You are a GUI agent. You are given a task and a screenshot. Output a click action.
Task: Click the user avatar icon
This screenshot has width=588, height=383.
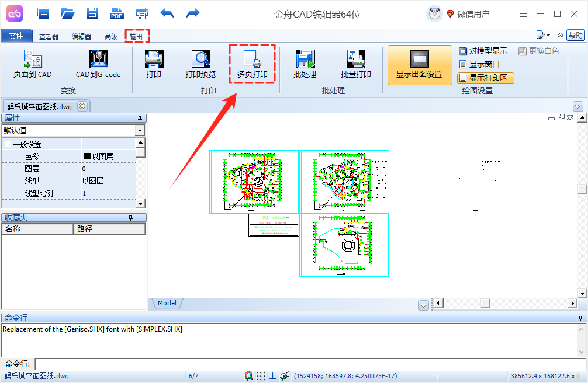(x=434, y=14)
